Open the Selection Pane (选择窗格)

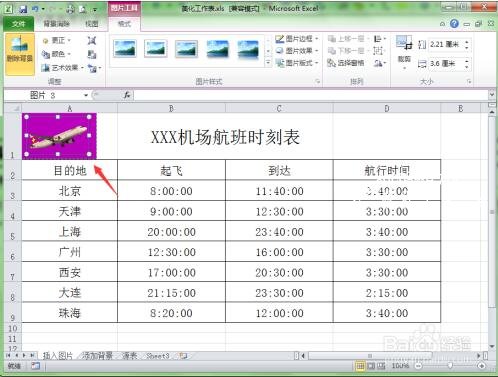[346, 63]
